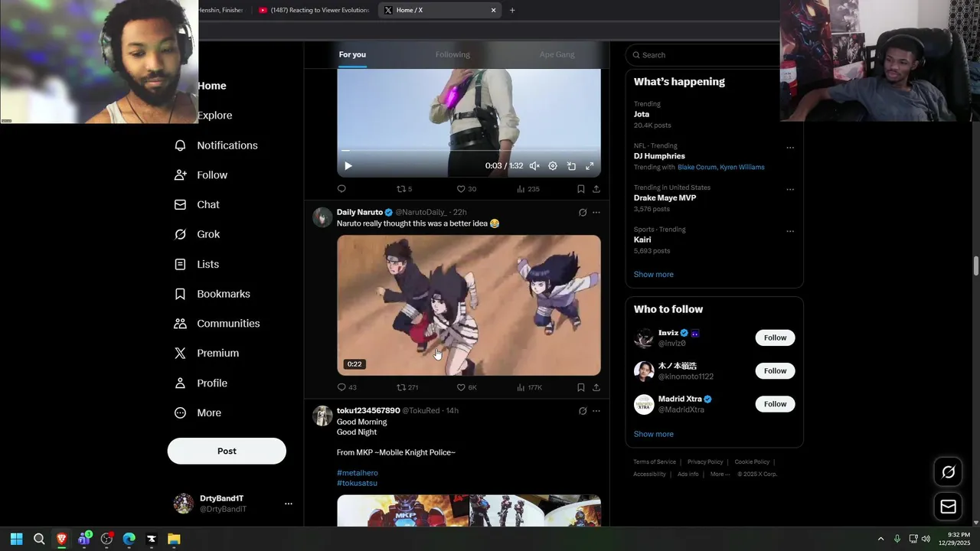The image size is (980, 551).
Task: View analytics showing 235 views
Action: point(528,189)
